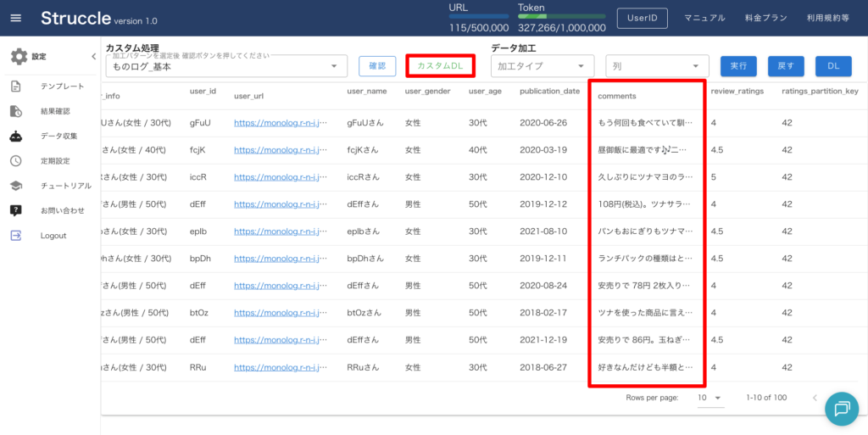Click the Logout arrow icon

tap(15, 236)
